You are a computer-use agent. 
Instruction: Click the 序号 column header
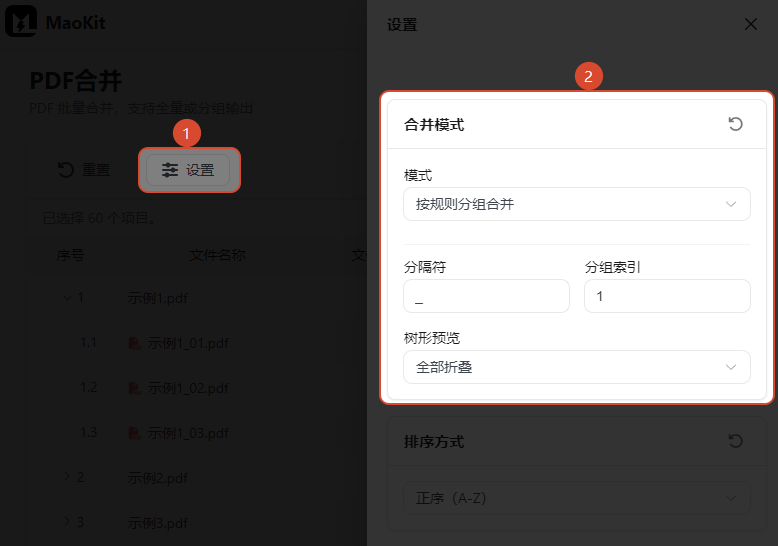click(x=70, y=255)
